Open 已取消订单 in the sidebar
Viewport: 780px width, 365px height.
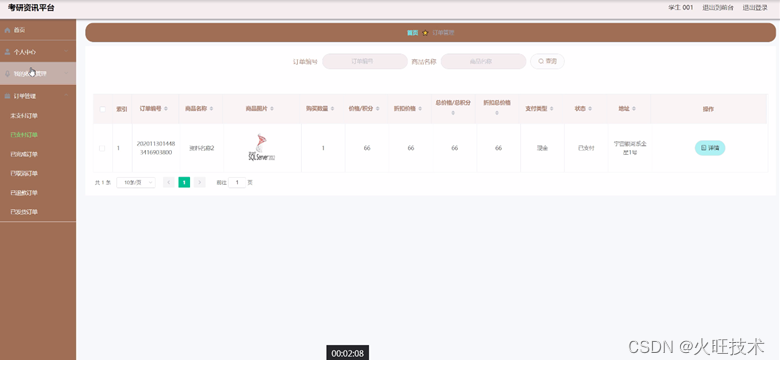tap(24, 174)
